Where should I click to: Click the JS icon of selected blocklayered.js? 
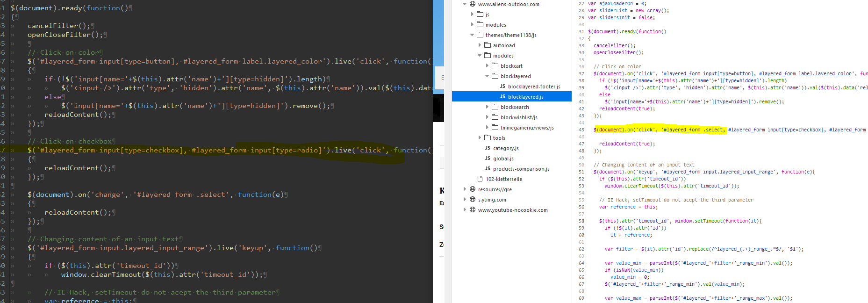tap(502, 97)
